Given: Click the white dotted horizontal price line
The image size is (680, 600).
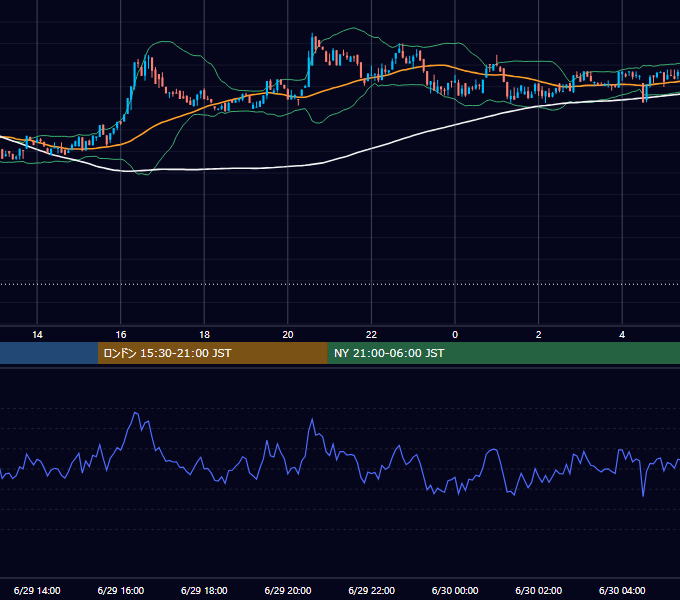Looking at the screenshot, I should click(340, 284).
